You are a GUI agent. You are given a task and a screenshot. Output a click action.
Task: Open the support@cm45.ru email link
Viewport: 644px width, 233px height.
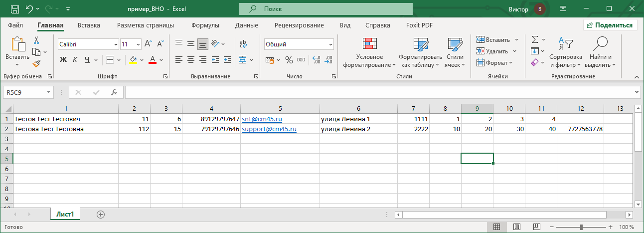(x=269, y=129)
